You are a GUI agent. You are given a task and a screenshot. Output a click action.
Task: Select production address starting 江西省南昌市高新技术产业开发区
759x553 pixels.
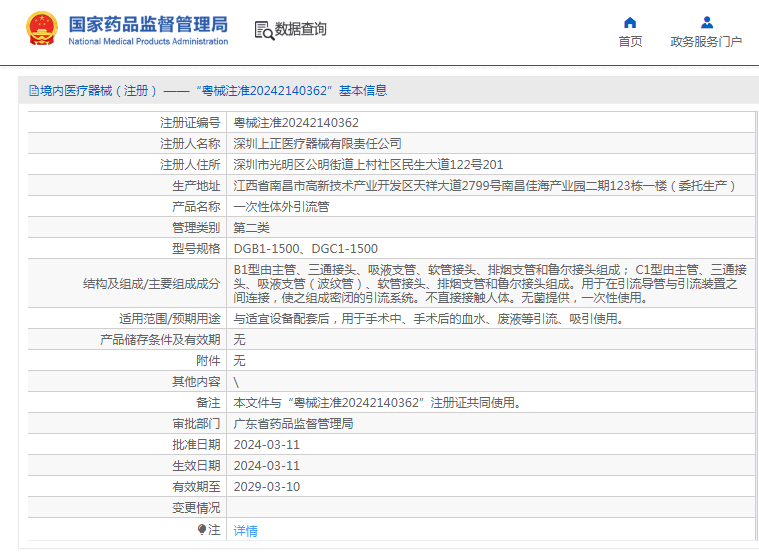click(485, 185)
